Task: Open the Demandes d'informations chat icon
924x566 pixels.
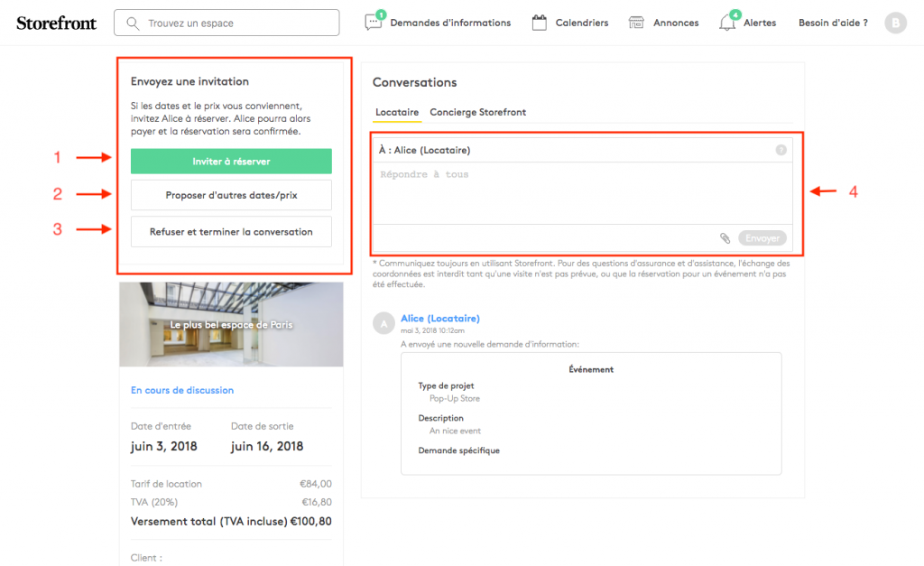Action: pos(374,23)
